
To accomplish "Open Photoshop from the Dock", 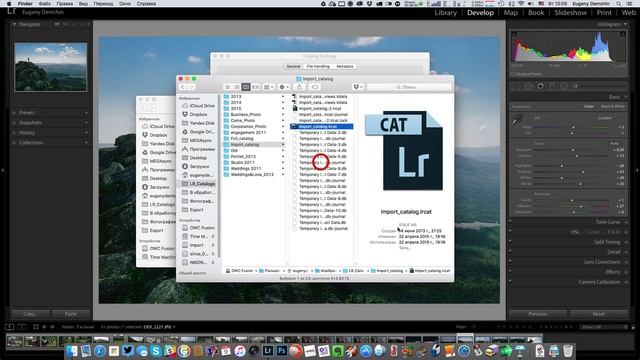I will click(282, 351).
